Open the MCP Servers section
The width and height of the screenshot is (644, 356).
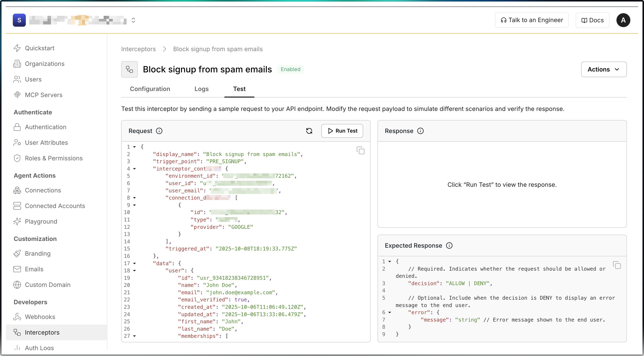[44, 95]
